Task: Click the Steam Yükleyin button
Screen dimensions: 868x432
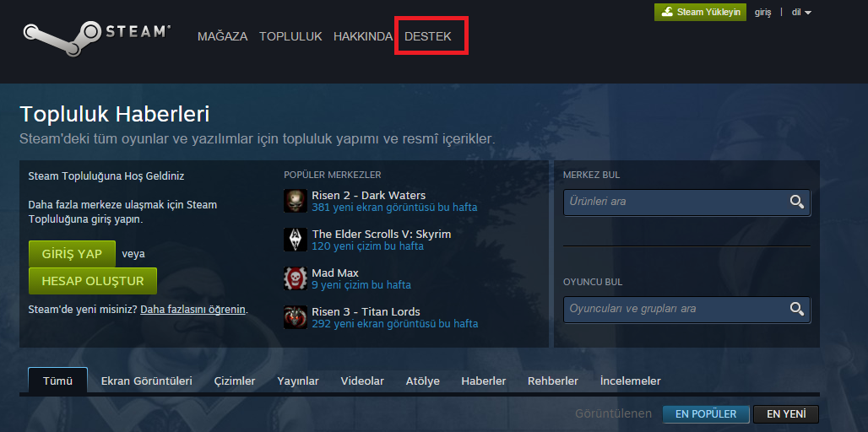Action: 700,12
